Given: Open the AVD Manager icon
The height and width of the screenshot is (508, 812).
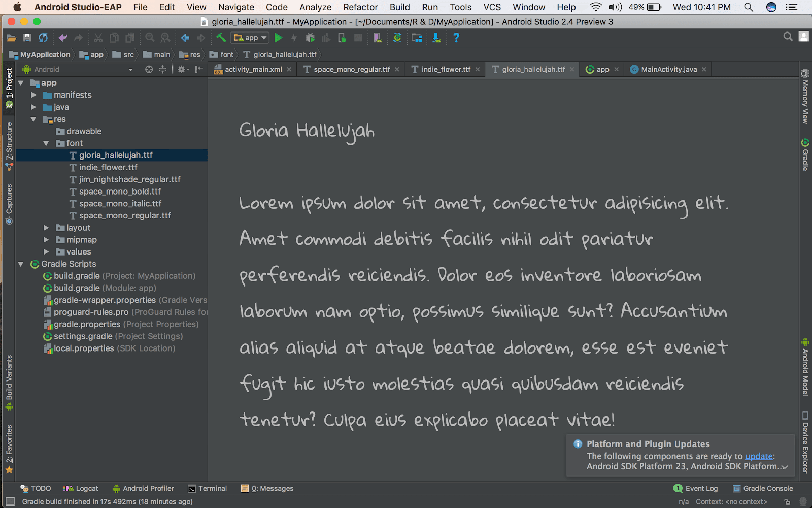Looking at the screenshot, I should (x=377, y=38).
